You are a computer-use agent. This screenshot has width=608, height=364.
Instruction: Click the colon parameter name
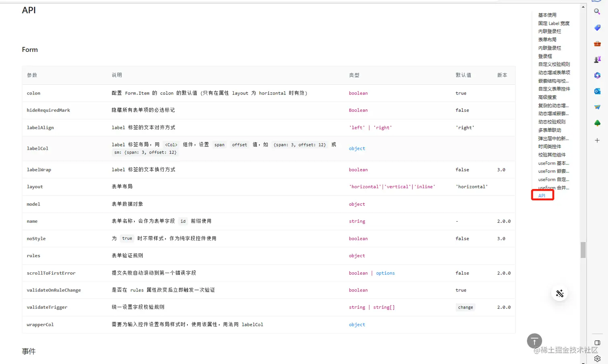[33, 93]
